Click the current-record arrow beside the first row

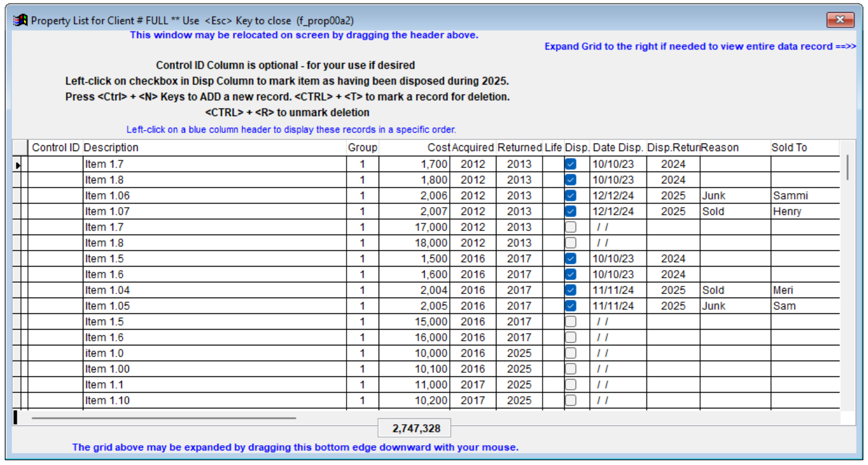coord(18,165)
